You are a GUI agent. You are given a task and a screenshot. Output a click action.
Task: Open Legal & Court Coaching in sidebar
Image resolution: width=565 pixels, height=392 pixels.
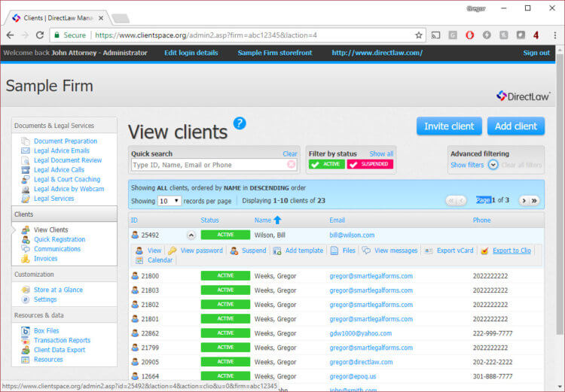point(67,179)
